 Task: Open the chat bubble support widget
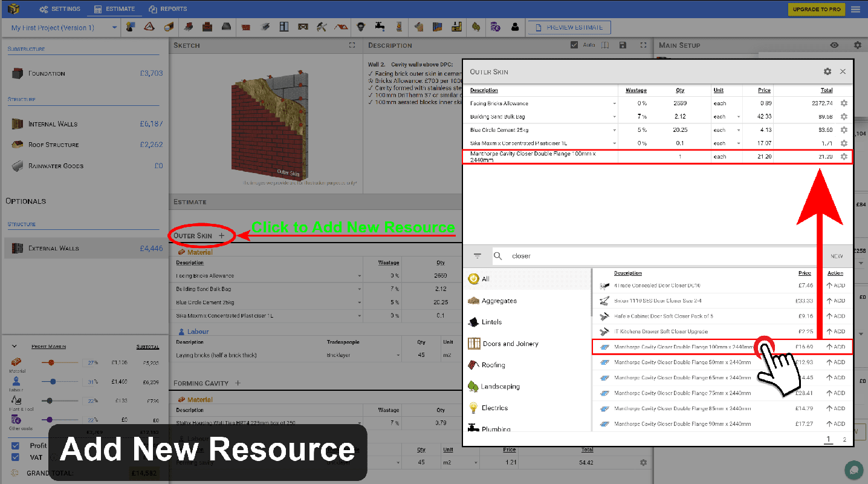tap(853, 470)
